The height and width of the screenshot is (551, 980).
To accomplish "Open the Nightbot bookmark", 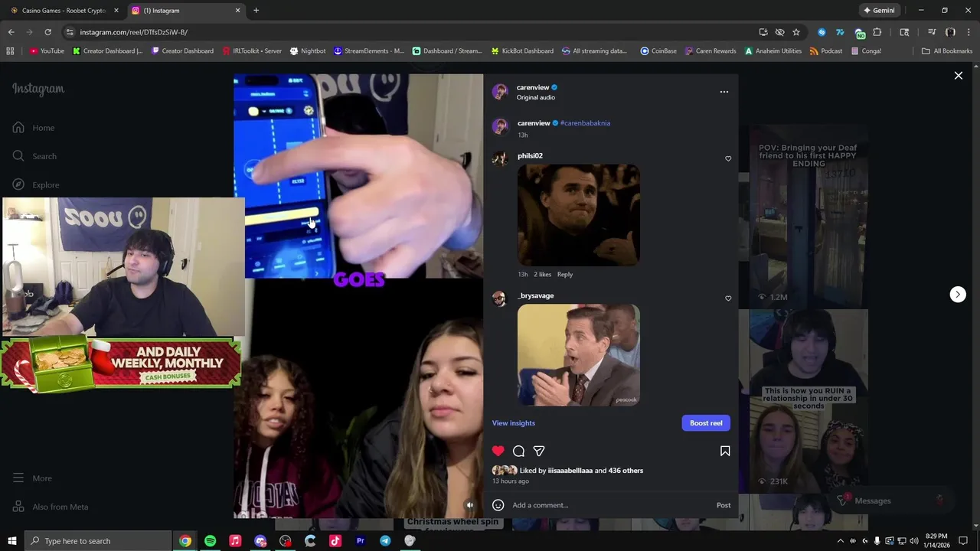I will 308,51.
